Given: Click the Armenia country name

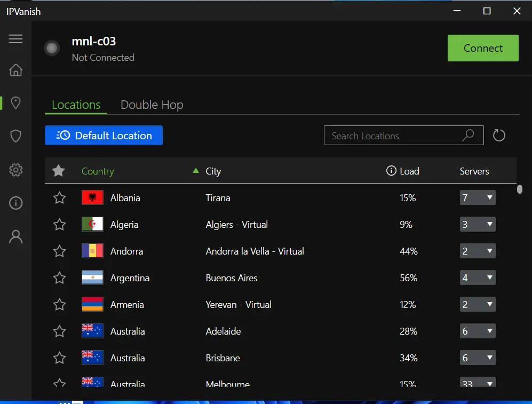Looking at the screenshot, I should (127, 305).
